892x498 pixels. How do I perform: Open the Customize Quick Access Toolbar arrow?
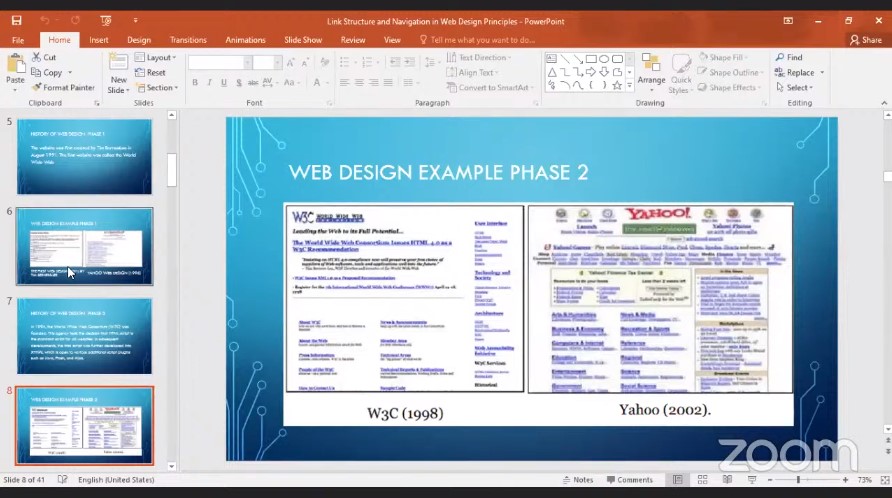[x=135, y=20]
